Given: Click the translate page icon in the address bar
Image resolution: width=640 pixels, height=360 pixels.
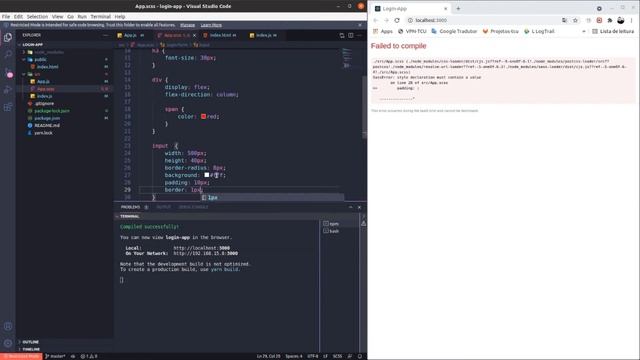Looking at the screenshot, I should [564, 20].
